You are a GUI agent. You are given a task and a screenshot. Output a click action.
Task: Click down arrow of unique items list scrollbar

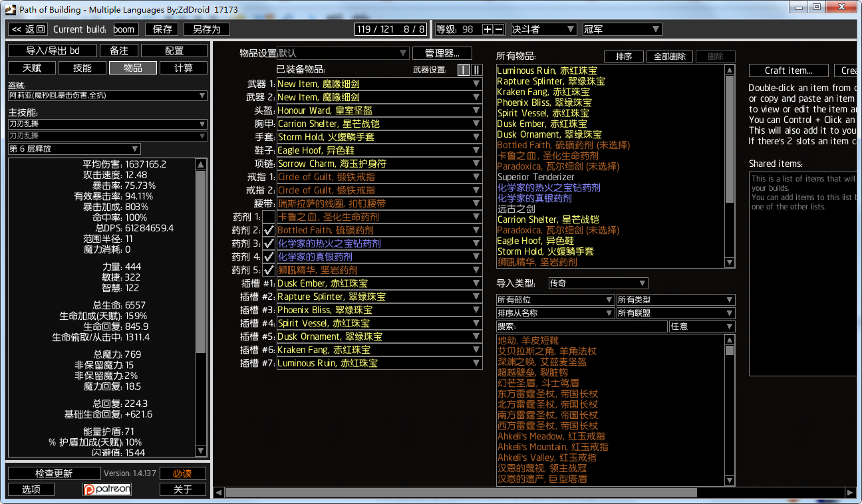[x=730, y=481]
